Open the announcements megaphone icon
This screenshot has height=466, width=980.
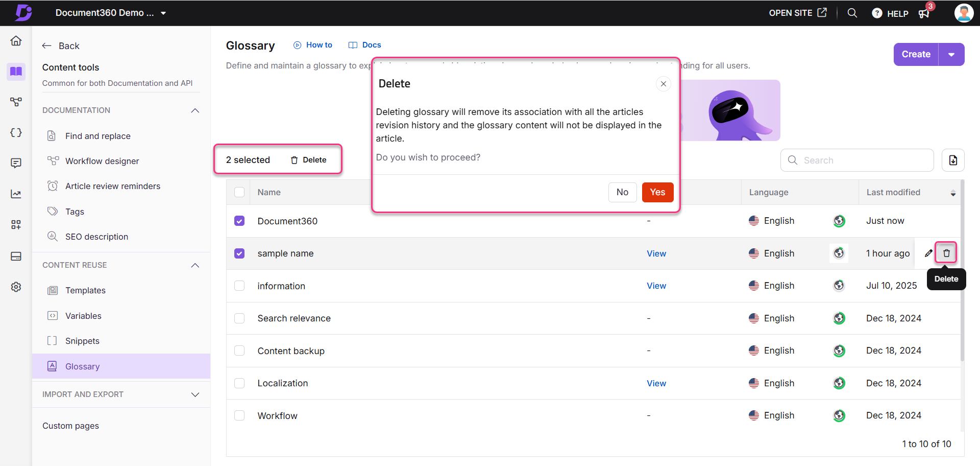click(924, 13)
